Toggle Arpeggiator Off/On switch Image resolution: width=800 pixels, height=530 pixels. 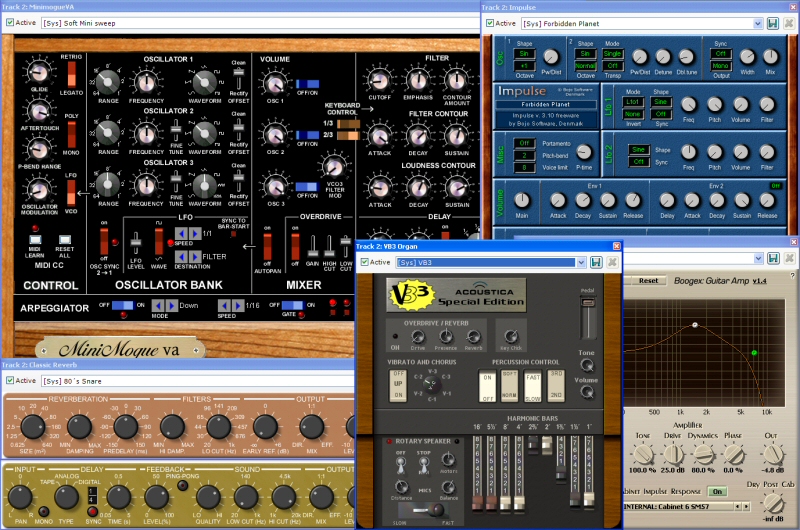point(122,306)
